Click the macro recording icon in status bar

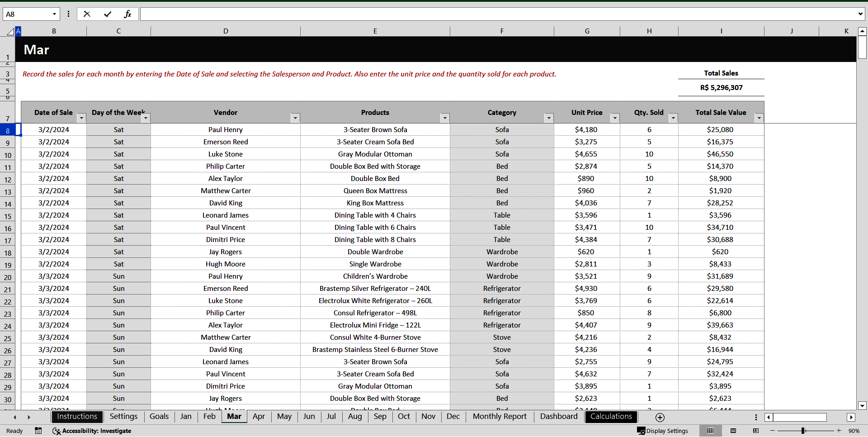click(38, 431)
